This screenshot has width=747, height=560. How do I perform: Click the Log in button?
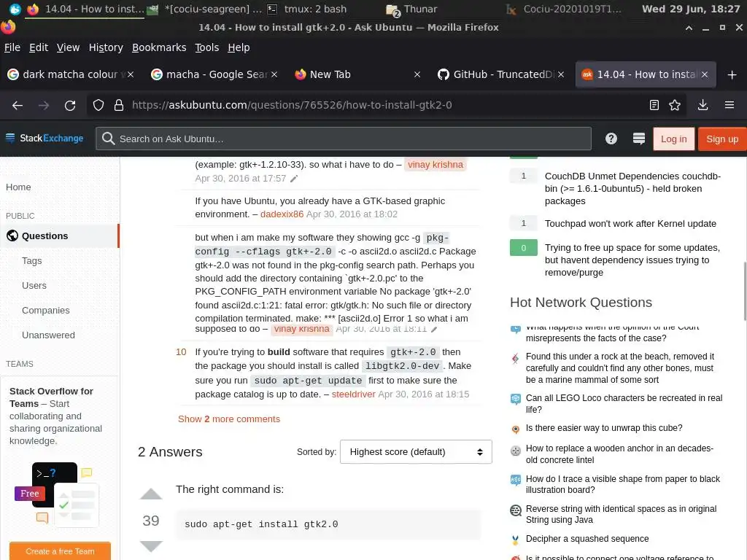coord(673,139)
